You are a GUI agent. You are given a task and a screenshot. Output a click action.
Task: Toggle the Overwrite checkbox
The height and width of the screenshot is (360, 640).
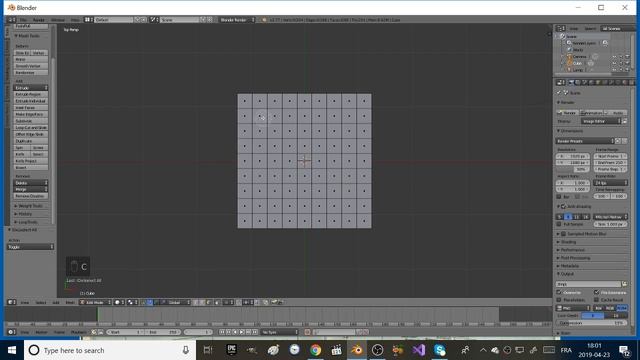coord(559,292)
